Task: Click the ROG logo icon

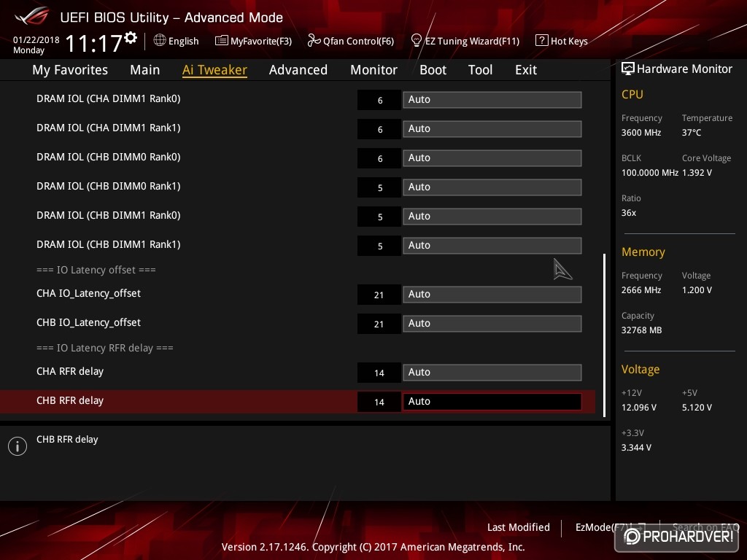Action: [x=32, y=16]
